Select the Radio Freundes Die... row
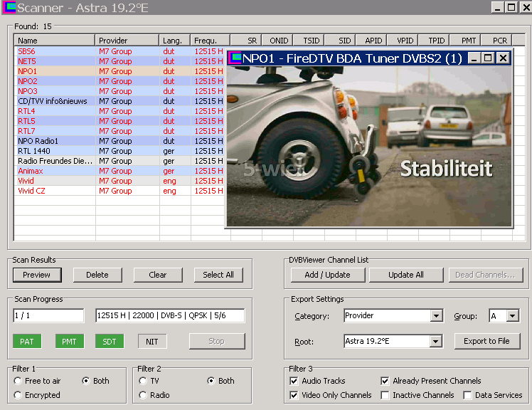The width and height of the screenshot is (532, 410). (x=119, y=161)
